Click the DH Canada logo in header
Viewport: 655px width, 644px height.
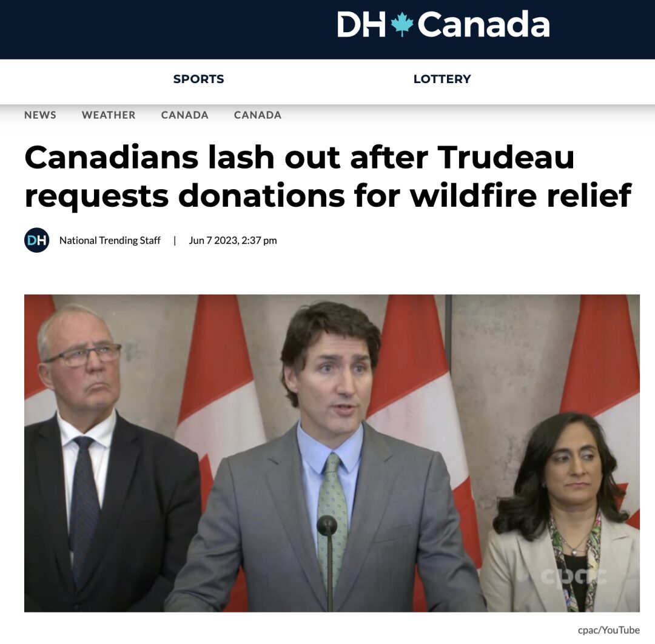pos(443,24)
